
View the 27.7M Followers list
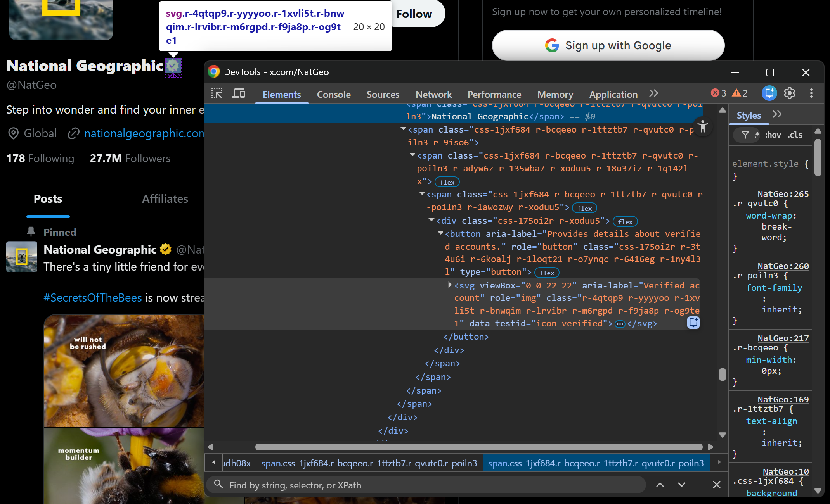(x=130, y=159)
